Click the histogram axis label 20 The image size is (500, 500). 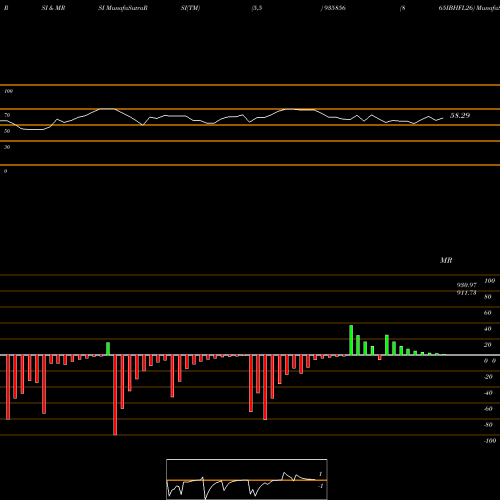[488, 345]
